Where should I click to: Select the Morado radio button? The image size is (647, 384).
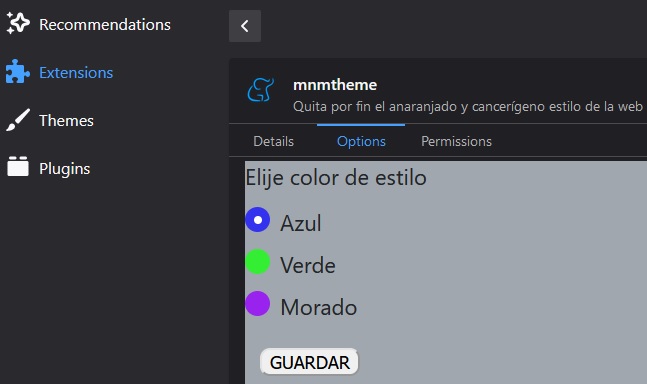coord(257,304)
